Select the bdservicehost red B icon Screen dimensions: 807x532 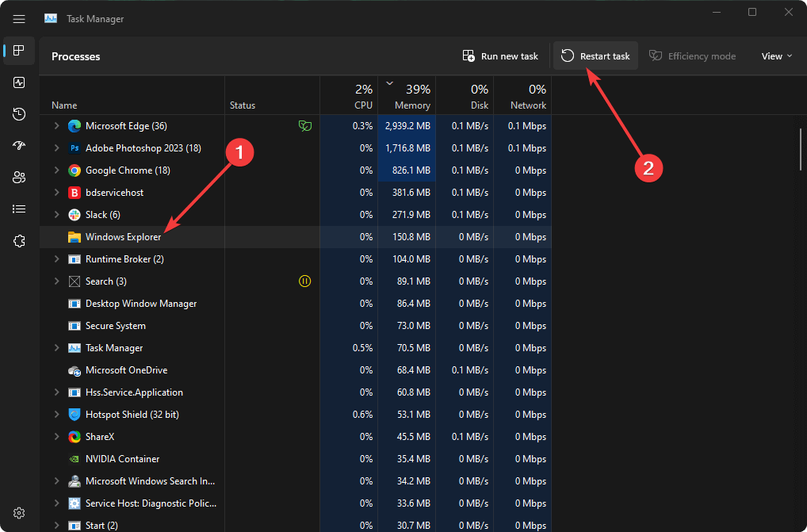pos(75,193)
